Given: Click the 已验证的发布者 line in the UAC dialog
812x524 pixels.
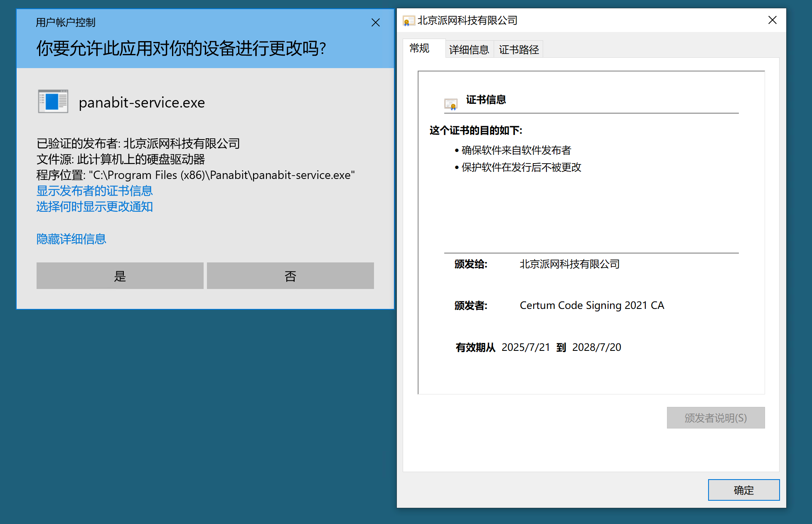Looking at the screenshot, I should [138, 143].
